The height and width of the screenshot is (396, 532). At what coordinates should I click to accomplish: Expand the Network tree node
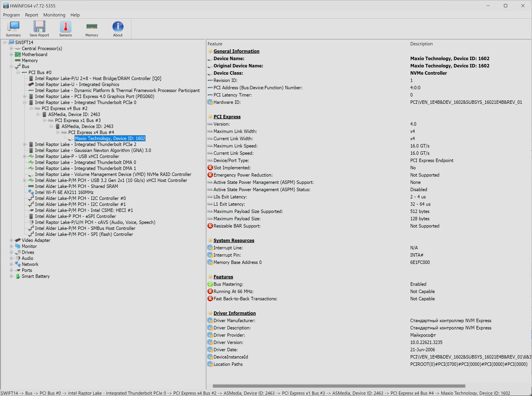click(x=11, y=264)
